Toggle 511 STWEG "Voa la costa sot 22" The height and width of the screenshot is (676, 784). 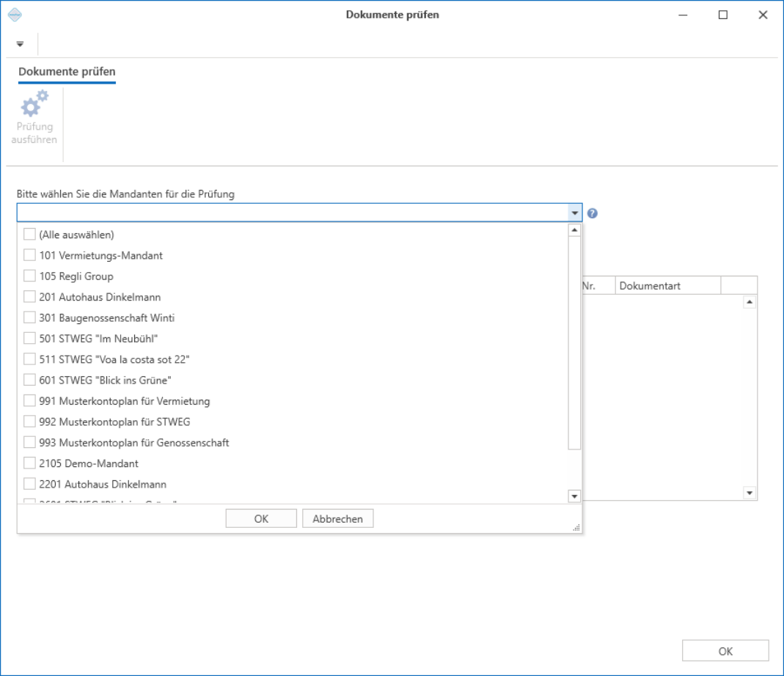click(x=29, y=359)
